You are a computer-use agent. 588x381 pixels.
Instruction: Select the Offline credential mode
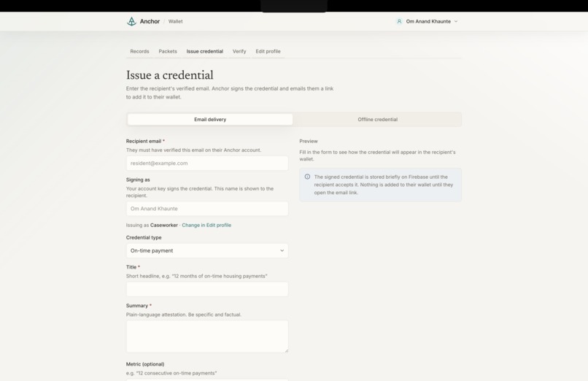[x=377, y=119]
